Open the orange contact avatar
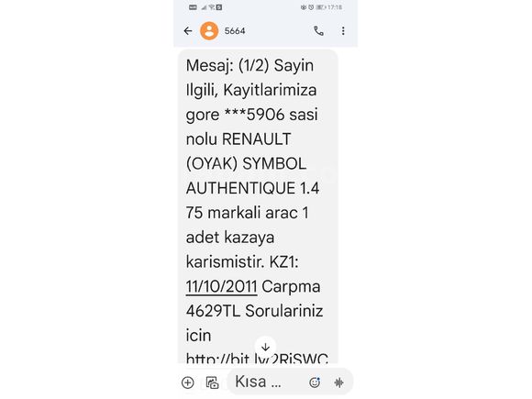Image resolution: width=532 pixels, height=399 pixels. (209, 31)
